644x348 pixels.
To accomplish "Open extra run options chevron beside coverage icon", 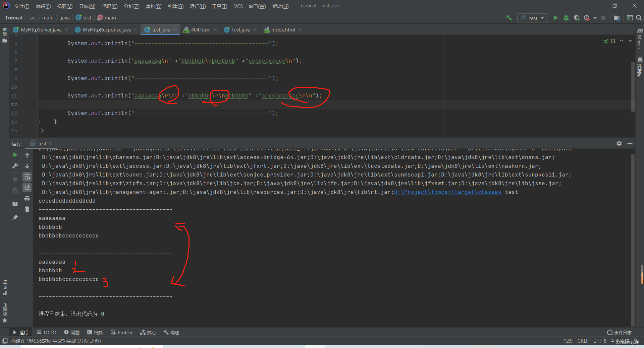I will [595, 18].
